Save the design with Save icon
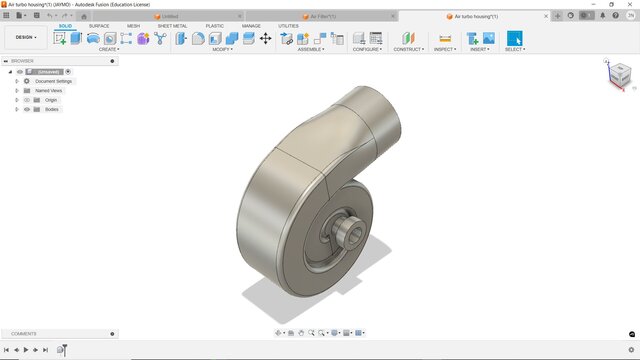640x360 pixels. [x=36, y=16]
